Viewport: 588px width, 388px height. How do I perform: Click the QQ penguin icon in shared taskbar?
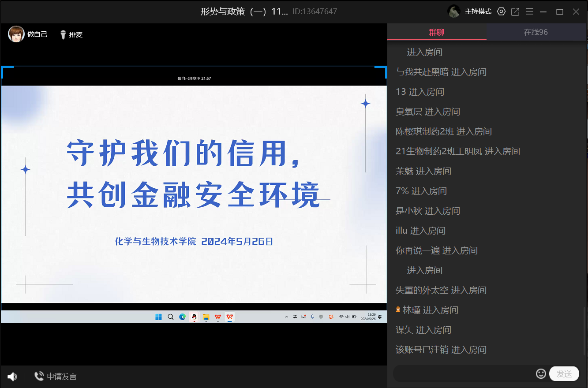pos(194,317)
